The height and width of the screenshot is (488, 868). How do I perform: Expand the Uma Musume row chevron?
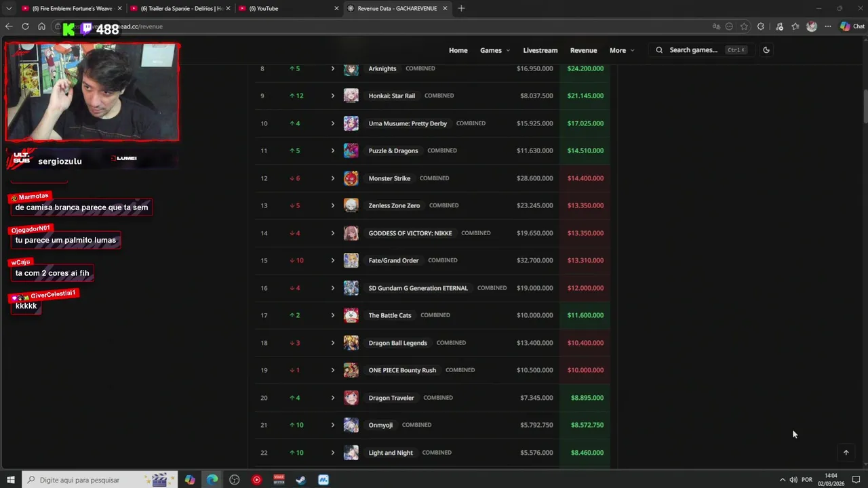coord(333,123)
